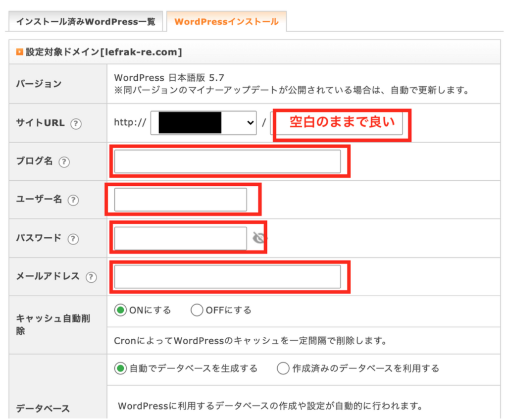Click the パスワード input field
Image resolution: width=507 pixels, height=420 pixels.
(x=181, y=238)
